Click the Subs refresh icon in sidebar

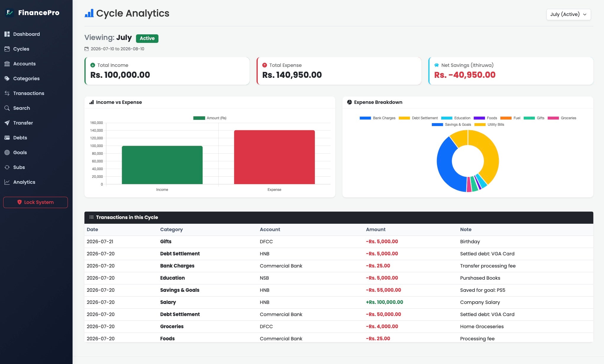[7, 167]
